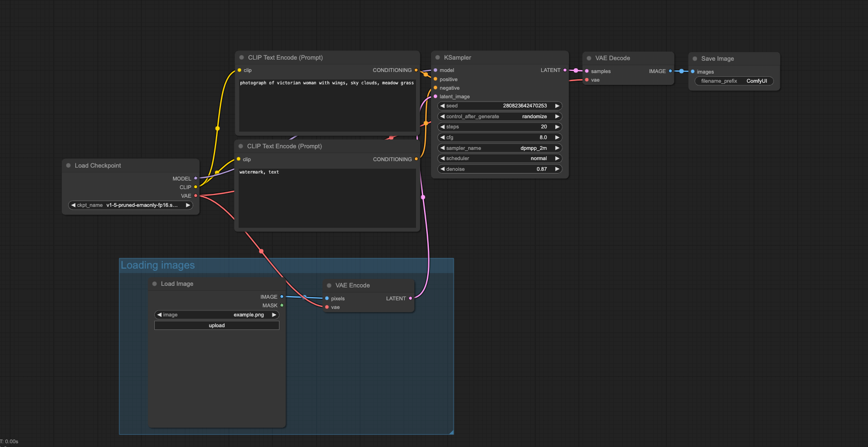
Task: Decrease cfg with its left arrow
Action: tap(442, 138)
